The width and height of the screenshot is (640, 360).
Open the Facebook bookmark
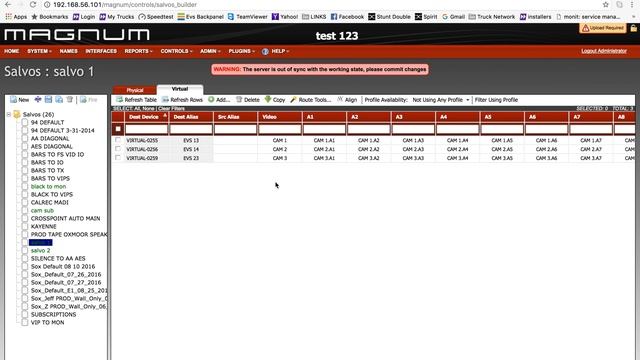coord(347,17)
